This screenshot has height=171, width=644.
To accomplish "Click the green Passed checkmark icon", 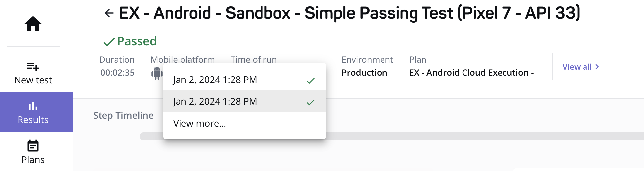I will coord(109,42).
